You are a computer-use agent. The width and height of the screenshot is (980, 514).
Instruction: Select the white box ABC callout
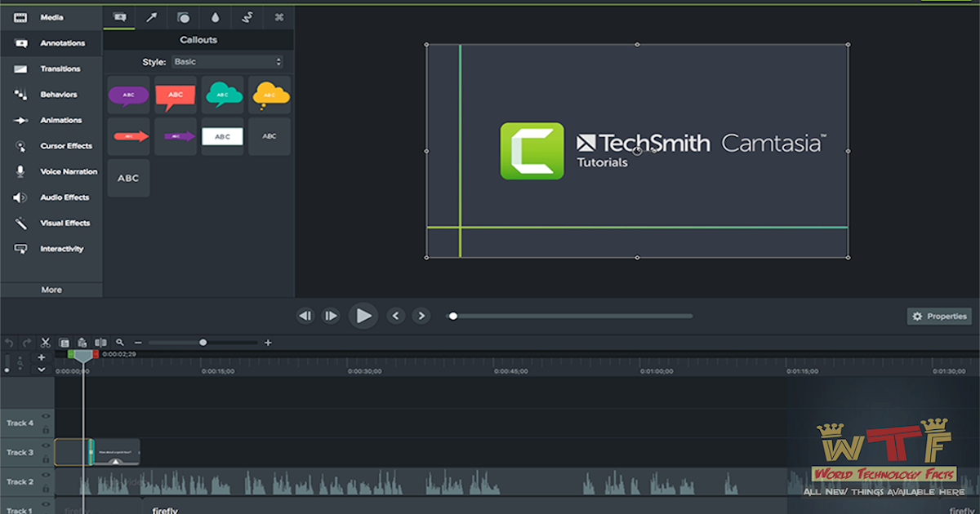tap(223, 136)
